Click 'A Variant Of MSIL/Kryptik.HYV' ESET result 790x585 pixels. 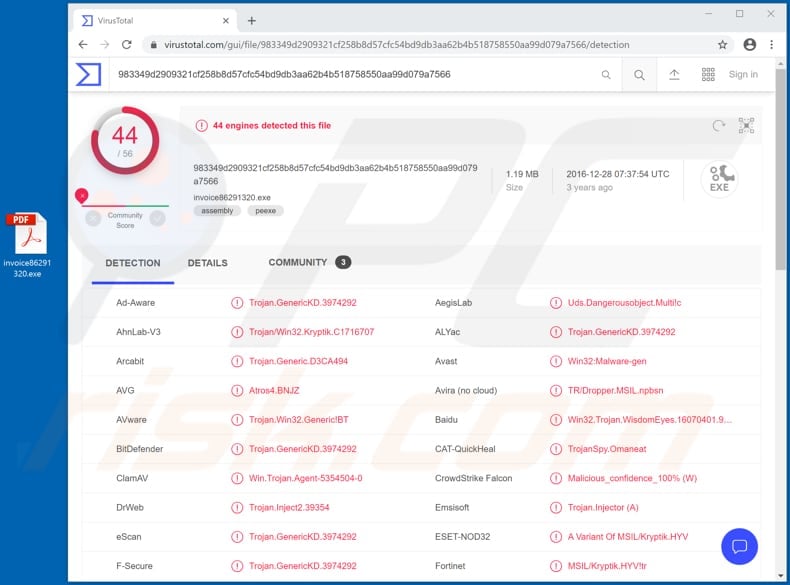tap(628, 537)
